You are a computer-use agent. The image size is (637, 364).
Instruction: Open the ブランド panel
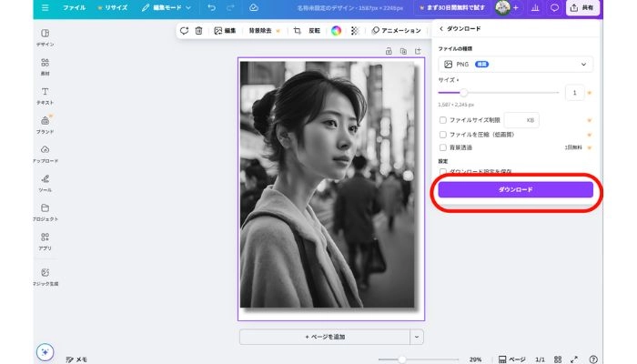(x=45, y=126)
